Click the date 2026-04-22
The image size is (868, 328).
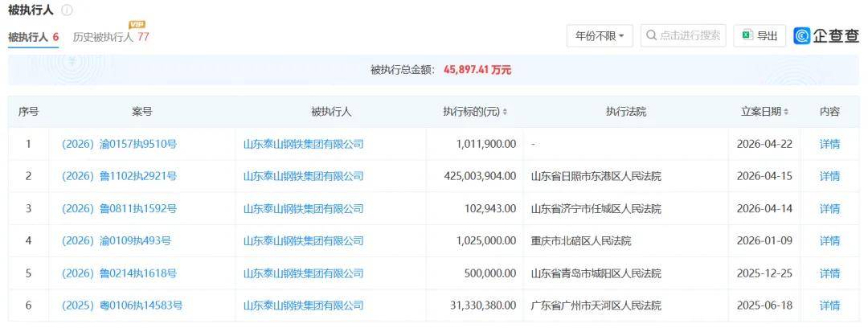[x=764, y=144]
